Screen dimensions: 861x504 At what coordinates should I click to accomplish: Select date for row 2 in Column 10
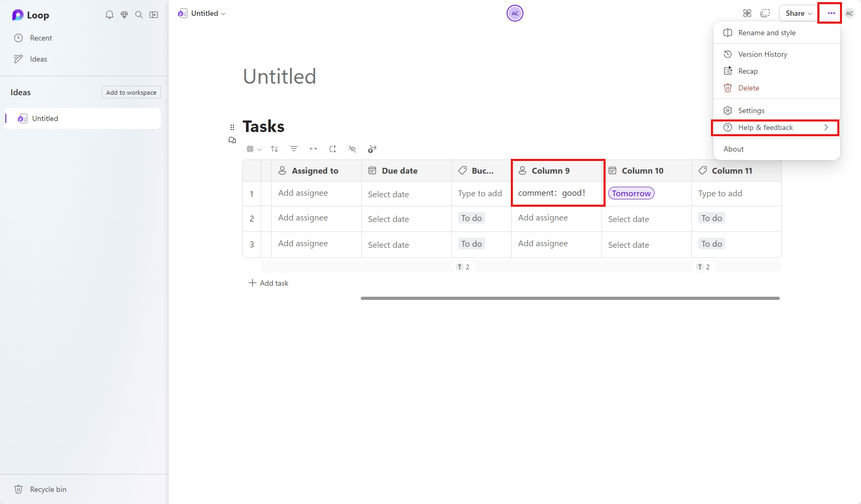click(629, 219)
